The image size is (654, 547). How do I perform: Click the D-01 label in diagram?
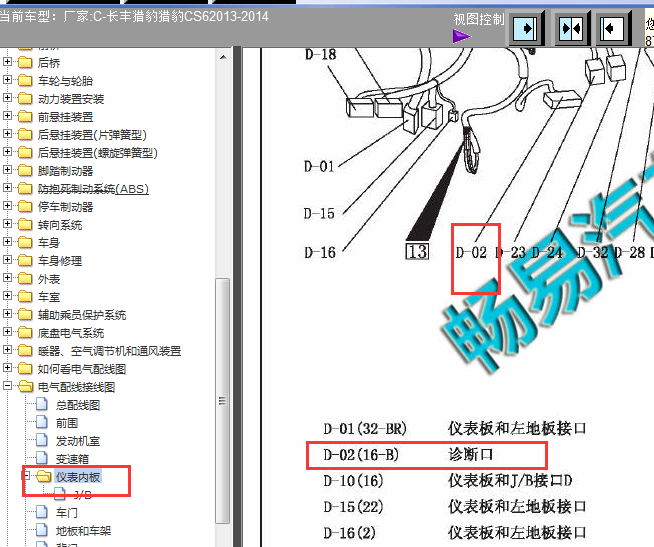tap(319, 167)
